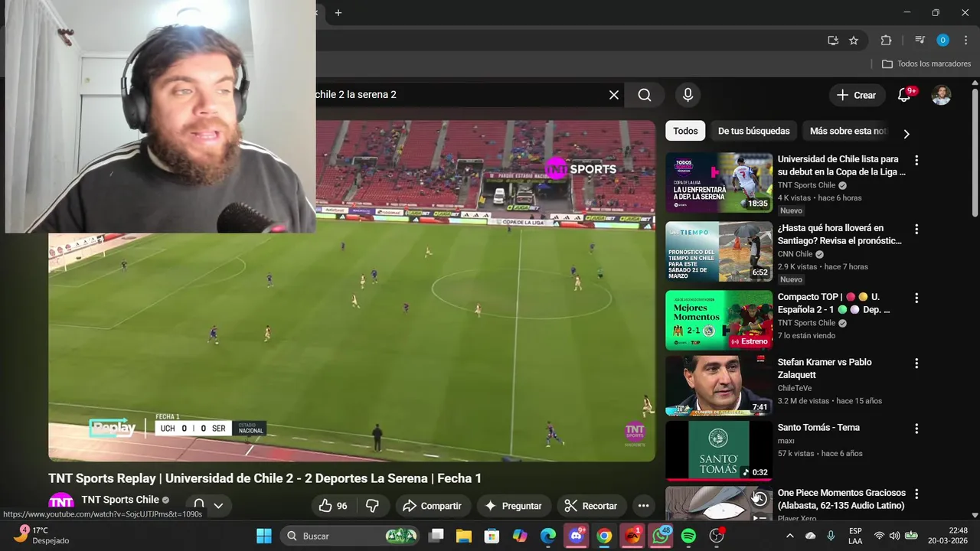This screenshot has height=551, width=980.
Task: Open the Santo Tomás - Tema thumbnail
Action: 719,451
